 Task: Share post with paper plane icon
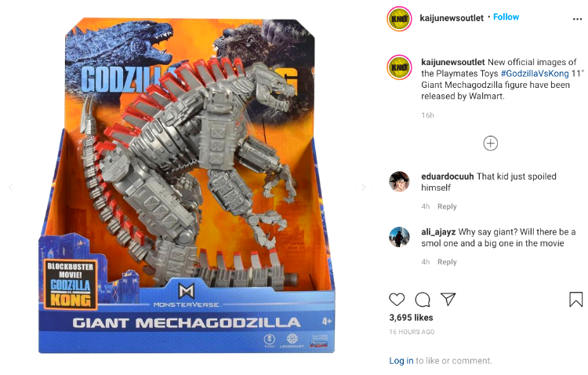click(x=448, y=299)
